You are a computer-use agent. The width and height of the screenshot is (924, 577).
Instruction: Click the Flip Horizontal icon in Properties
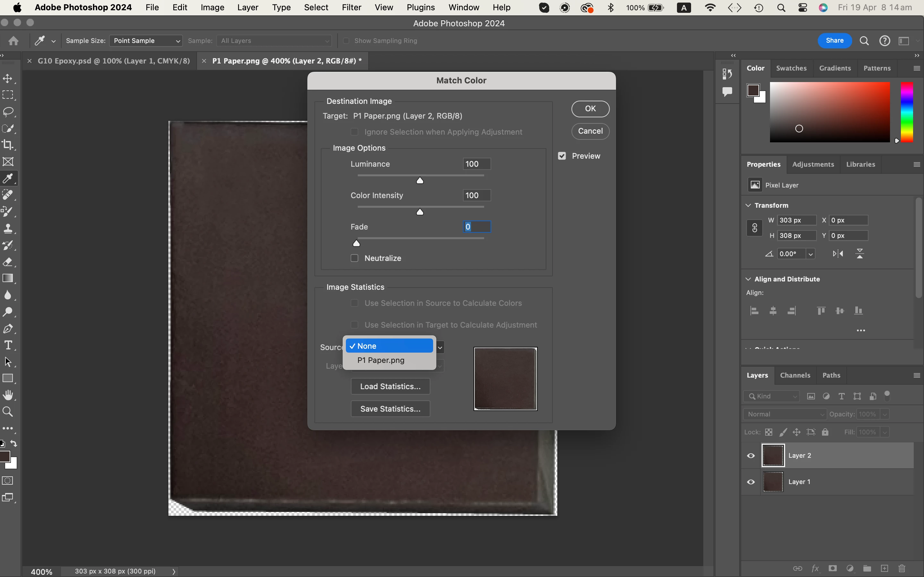pos(838,254)
